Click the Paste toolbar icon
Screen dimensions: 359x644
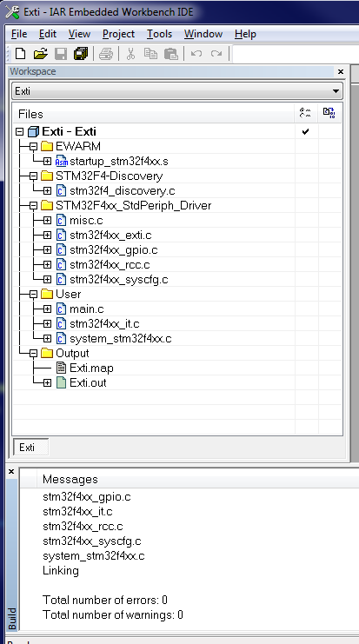[x=171, y=53]
